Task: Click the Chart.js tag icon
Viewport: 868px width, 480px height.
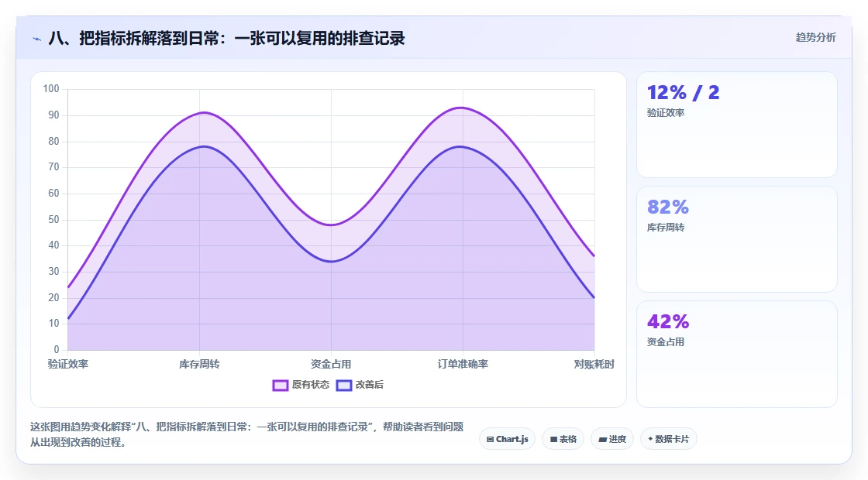Action: (490, 439)
